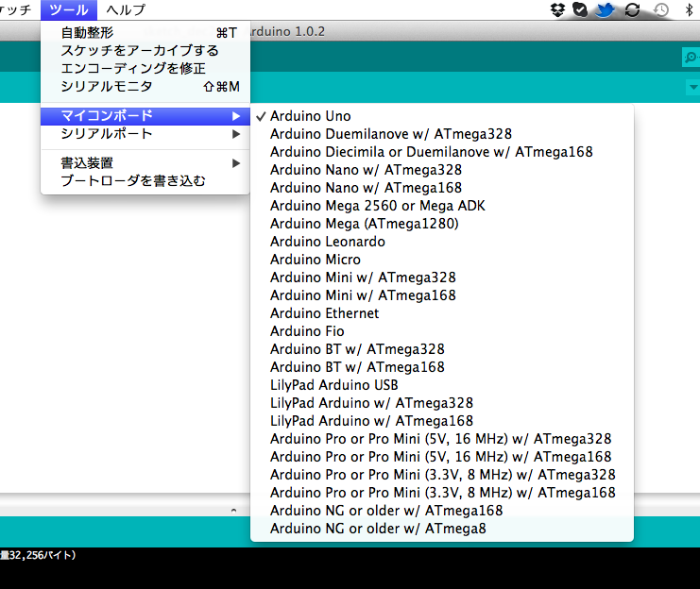Screen dimensions: 700x589
Task: Select Arduino Micro board
Action: [x=442, y=260]
